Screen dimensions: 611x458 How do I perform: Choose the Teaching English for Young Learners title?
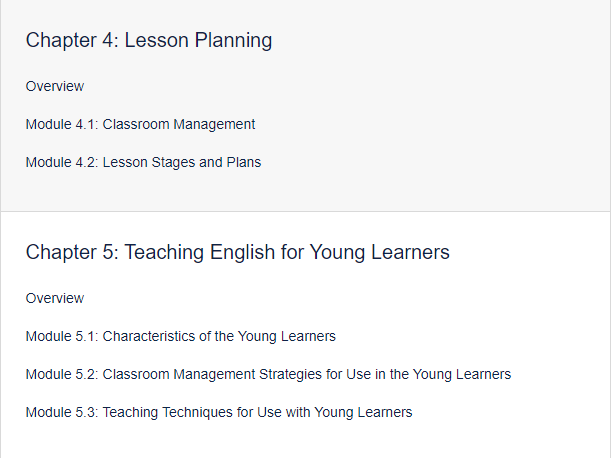point(287,252)
